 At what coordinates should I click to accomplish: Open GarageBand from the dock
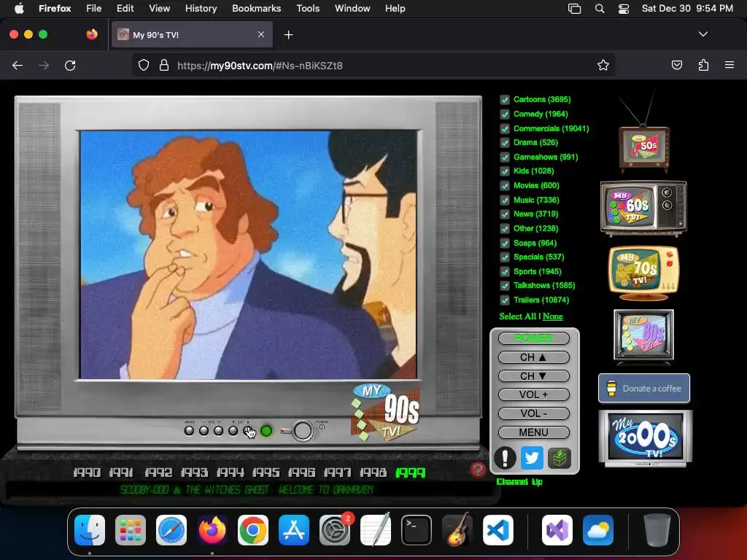[x=457, y=530]
